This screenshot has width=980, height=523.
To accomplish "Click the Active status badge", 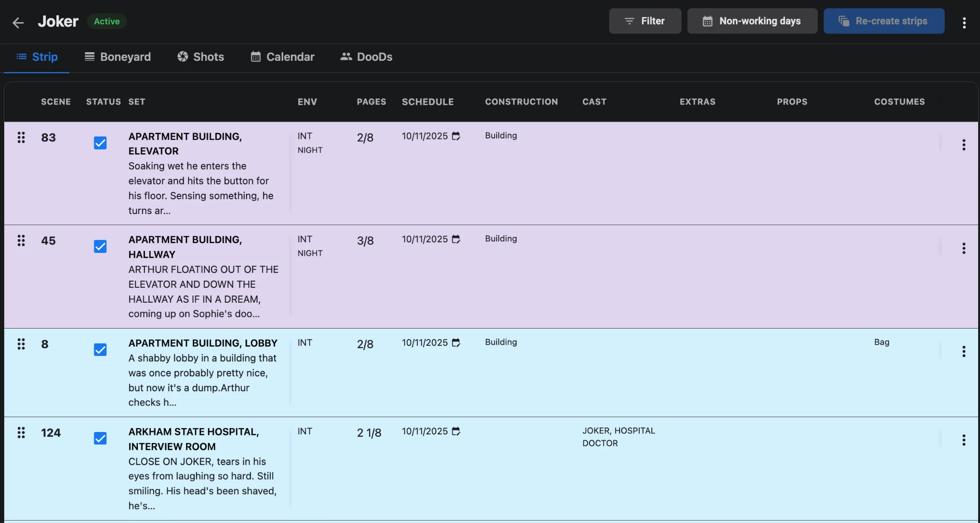I will click(107, 21).
